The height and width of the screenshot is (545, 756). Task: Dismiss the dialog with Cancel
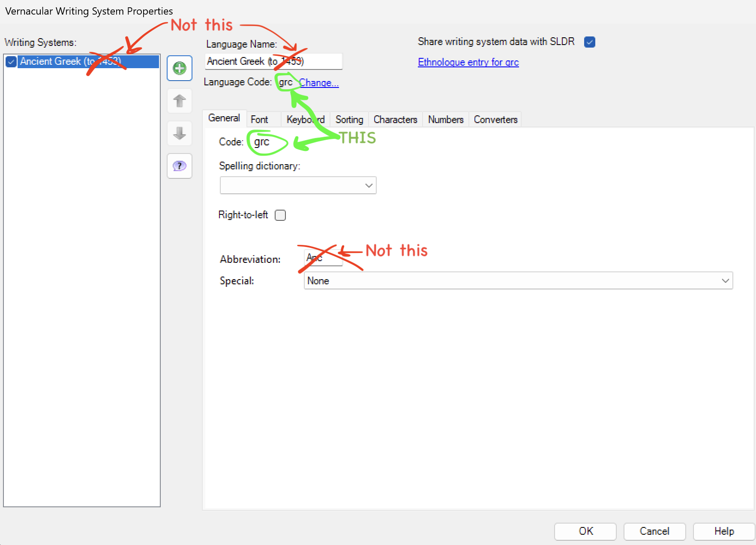click(654, 531)
